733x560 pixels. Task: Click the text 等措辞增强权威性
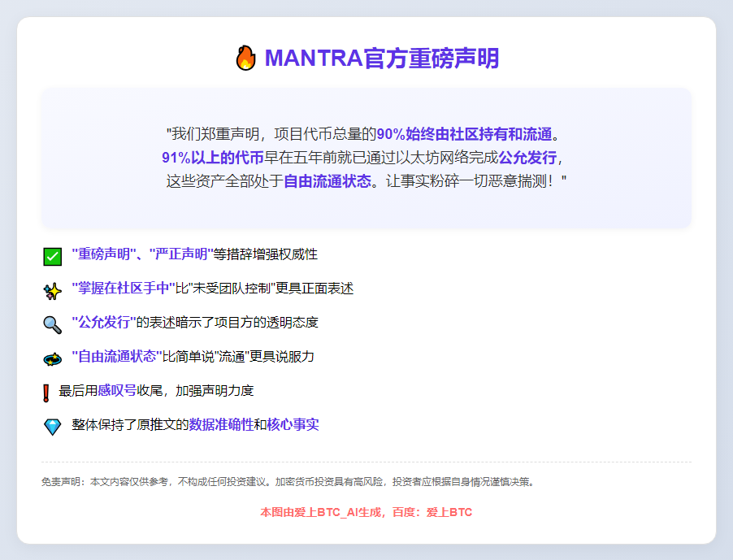[x=266, y=254]
